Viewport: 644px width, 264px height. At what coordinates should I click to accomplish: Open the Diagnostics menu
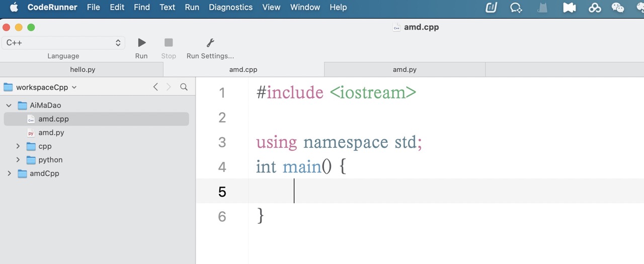click(x=230, y=8)
